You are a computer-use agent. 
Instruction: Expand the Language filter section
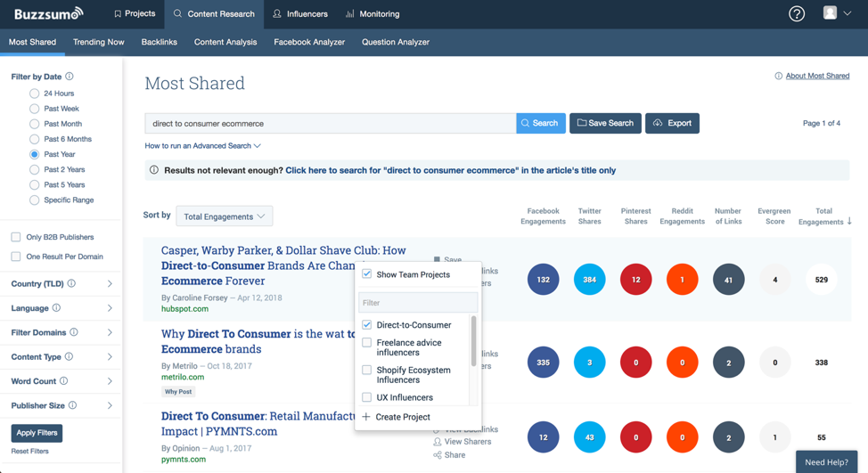pos(110,307)
